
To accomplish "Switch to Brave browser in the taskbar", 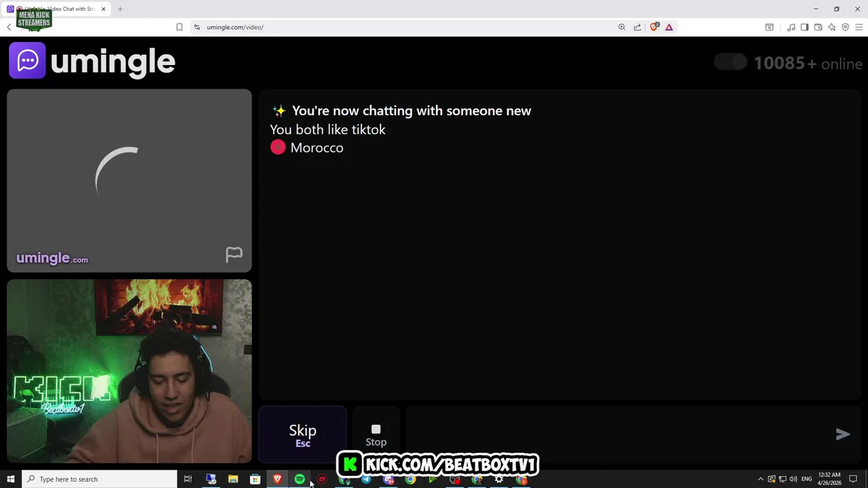I will [x=277, y=479].
